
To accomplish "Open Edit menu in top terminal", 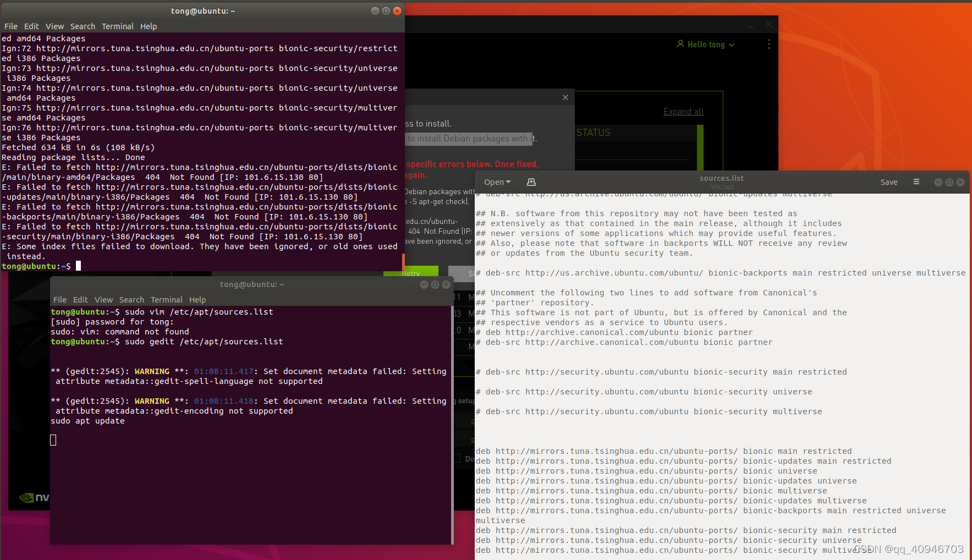I will pyautogui.click(x=31, y=26).
